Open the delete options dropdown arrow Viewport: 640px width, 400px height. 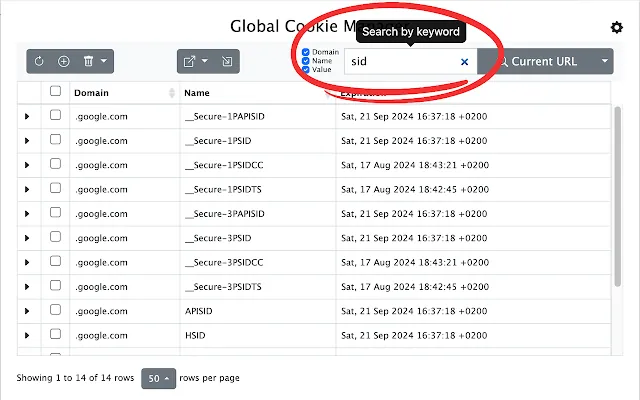[104, 61]
